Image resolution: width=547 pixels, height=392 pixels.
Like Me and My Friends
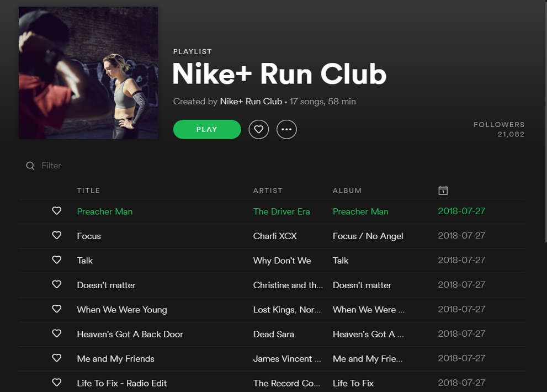(x=56, y=358)
